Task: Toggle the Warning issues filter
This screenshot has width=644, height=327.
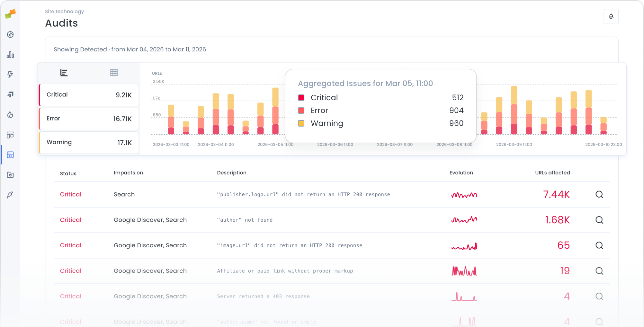Action: [88, 142]
